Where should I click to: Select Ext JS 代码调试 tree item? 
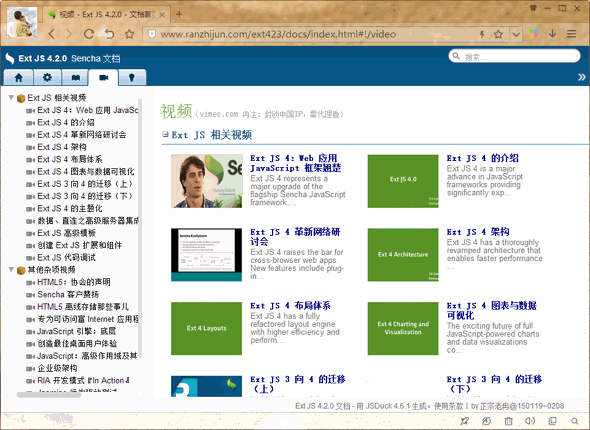pos(66,258)
